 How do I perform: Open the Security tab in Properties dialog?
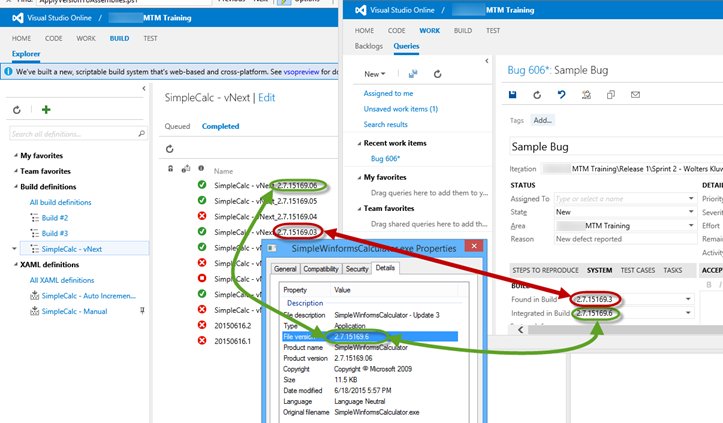357,269
